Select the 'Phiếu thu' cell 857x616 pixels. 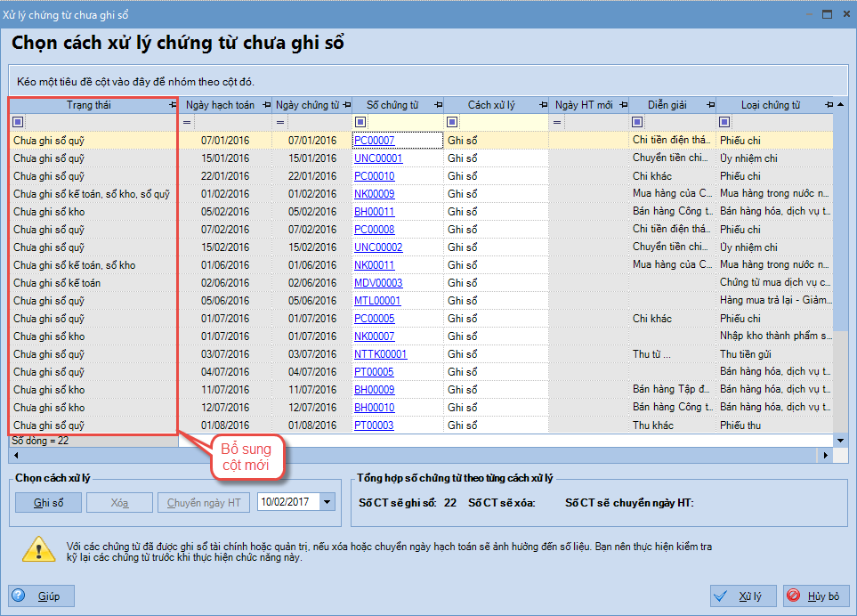tap(775, 426)
